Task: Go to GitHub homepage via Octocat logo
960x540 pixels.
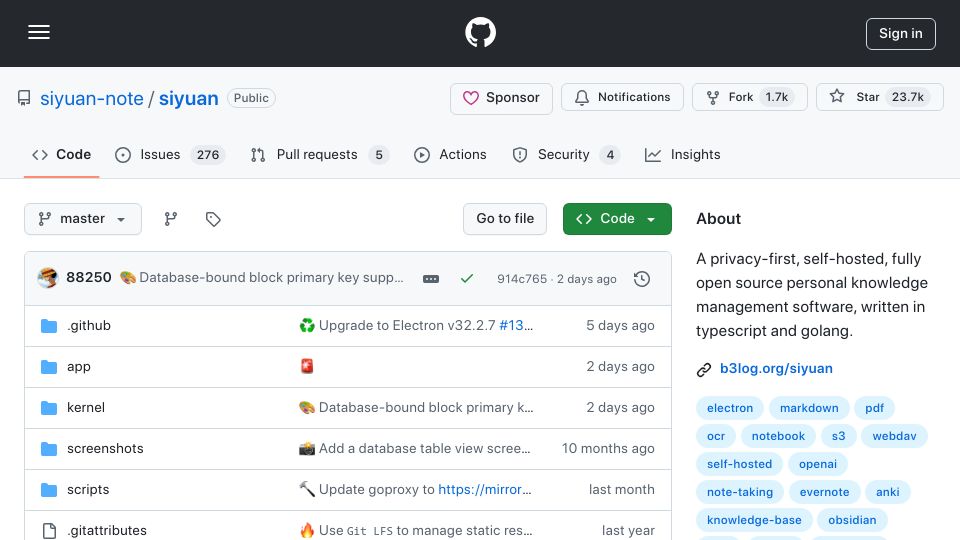Action: tap(480, 32)
